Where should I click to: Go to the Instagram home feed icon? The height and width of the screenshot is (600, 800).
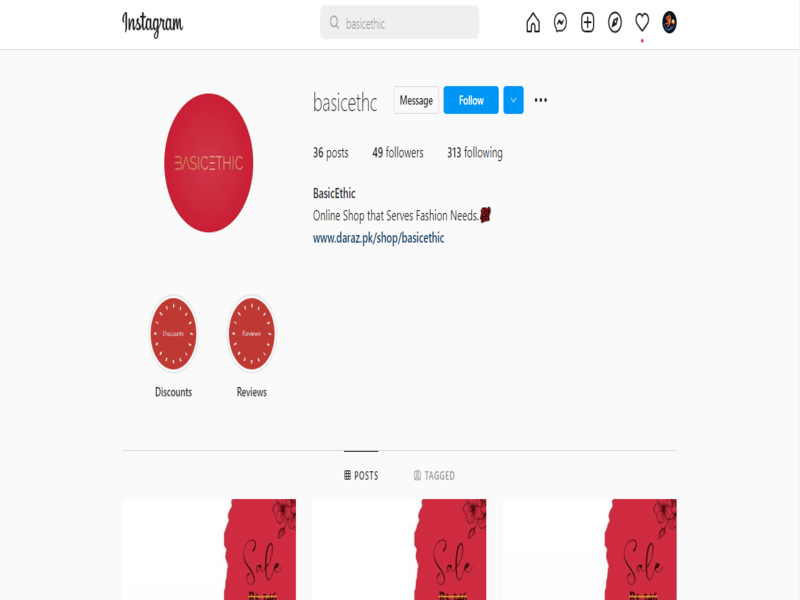(x=533, y=22)
